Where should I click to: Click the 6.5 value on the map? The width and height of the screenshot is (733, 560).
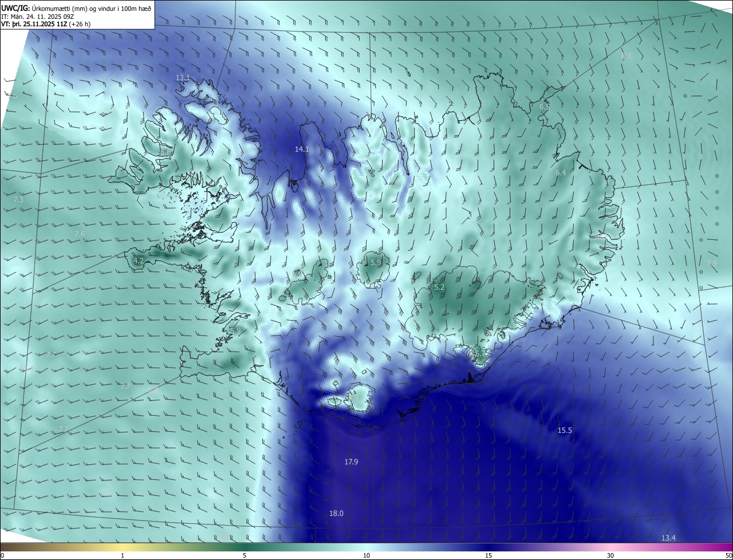[x=545, y=107]
